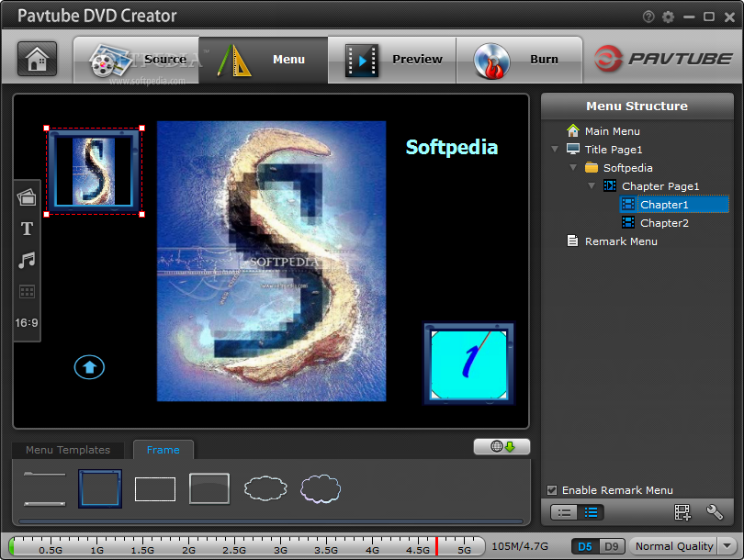
Task: Collapse the Title Page1 node
Action: tap(555, 150)
